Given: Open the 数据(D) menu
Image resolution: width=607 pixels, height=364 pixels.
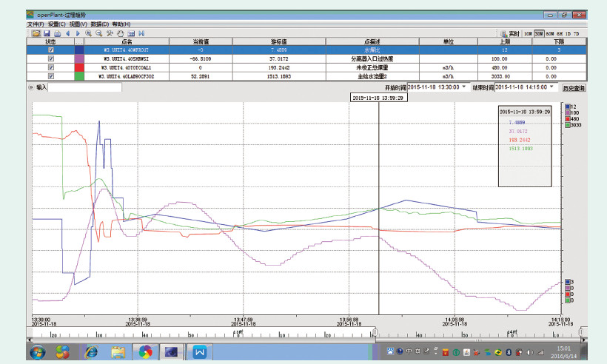Looking at the screenshot, I should point(101,24).
